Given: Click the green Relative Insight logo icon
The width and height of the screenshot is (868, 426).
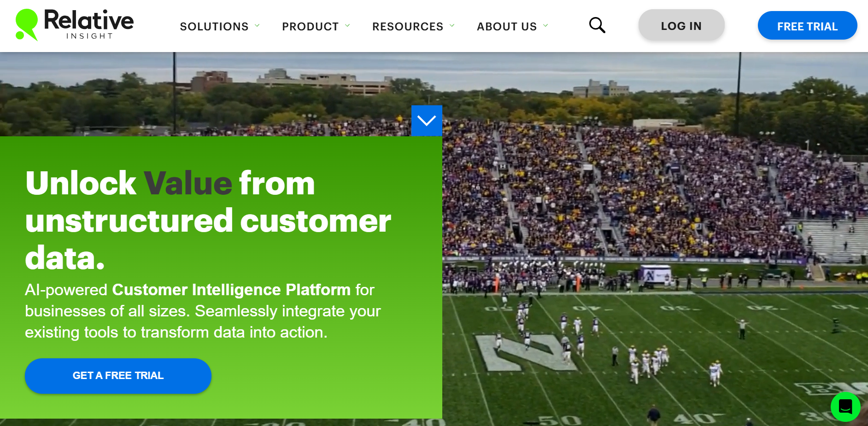Looking at the screenshot, I should point(26,24).
